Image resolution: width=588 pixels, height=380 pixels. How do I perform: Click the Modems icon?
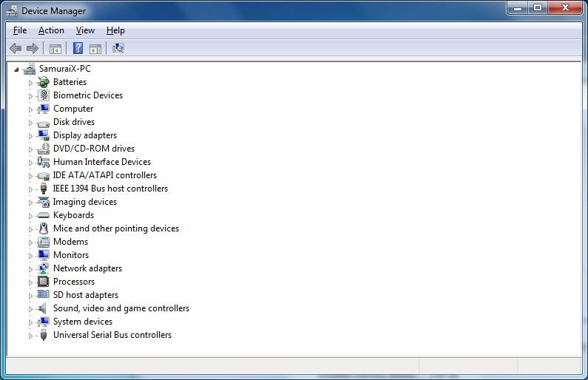(44, 242)
